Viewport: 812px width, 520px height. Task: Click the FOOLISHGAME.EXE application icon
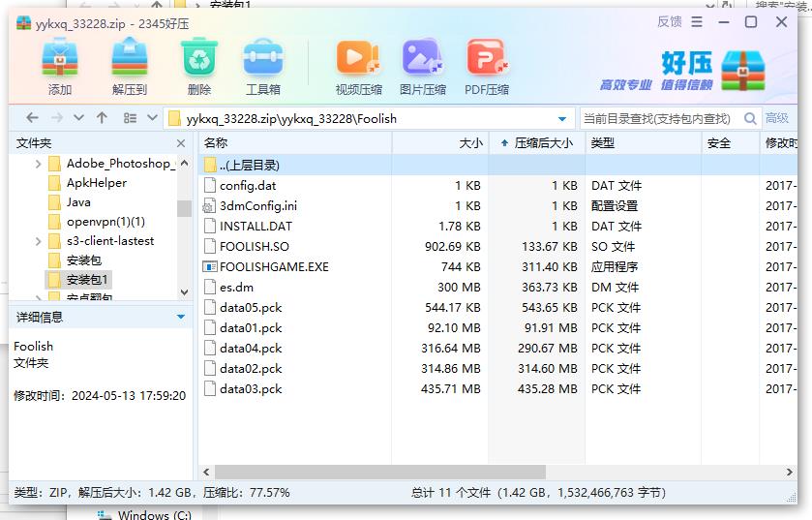(209, 266)
